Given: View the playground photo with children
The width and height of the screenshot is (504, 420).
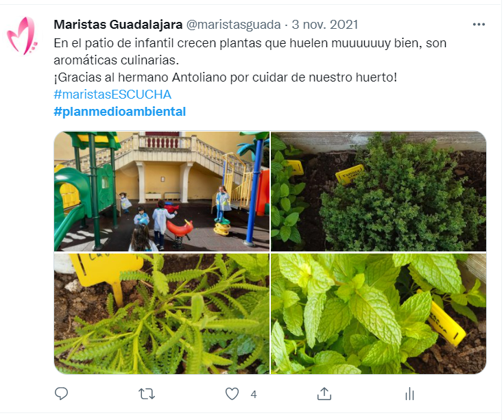Looking at the screenshot, I should point(162,191).
